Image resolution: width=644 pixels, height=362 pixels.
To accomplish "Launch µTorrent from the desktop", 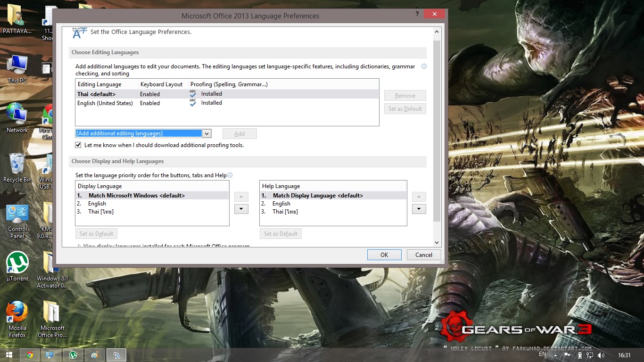I will coord(17,266).
